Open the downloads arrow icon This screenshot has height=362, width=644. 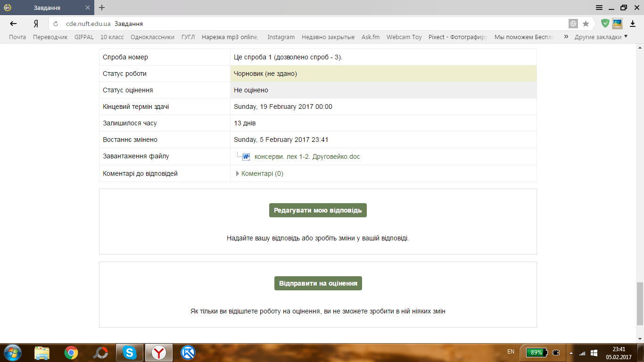633,24
